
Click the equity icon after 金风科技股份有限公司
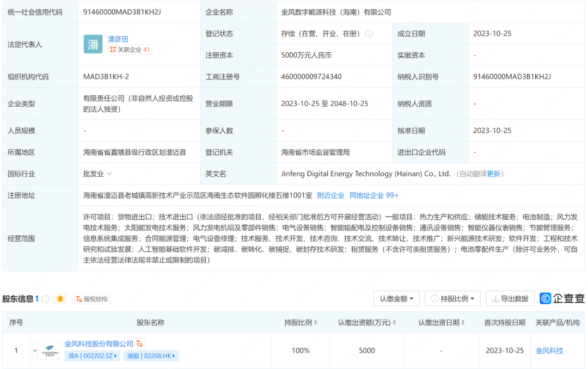140,344
